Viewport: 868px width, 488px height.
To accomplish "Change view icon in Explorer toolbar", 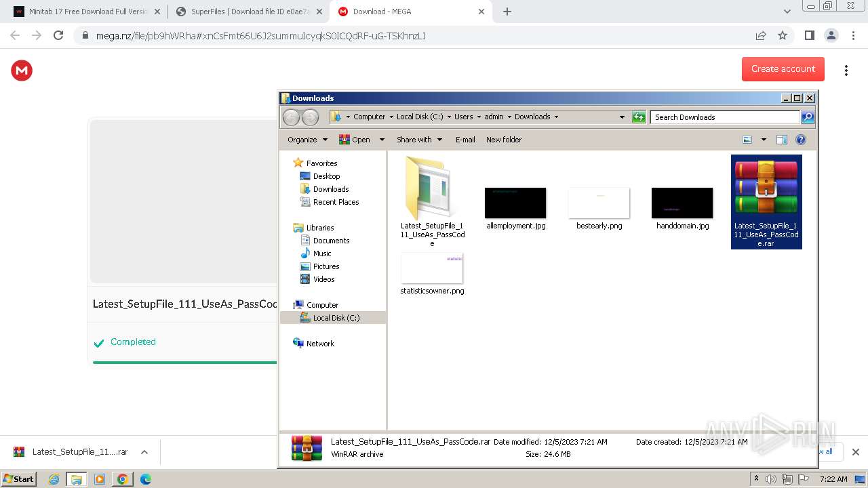I will pos(747,140).
